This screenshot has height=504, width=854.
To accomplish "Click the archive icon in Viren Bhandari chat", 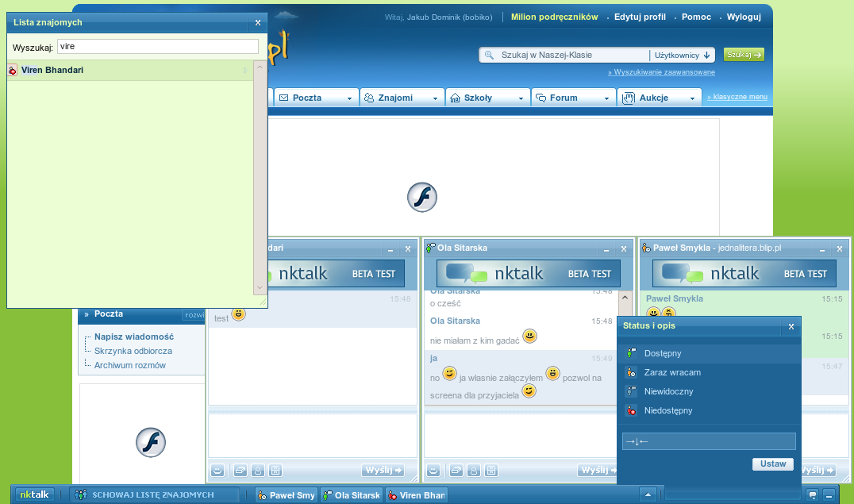I will point(275,470).
